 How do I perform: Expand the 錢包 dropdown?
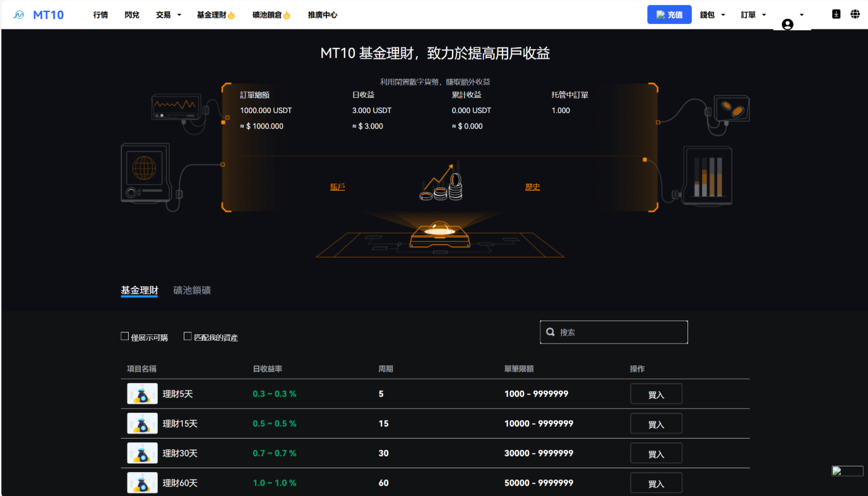712,15
